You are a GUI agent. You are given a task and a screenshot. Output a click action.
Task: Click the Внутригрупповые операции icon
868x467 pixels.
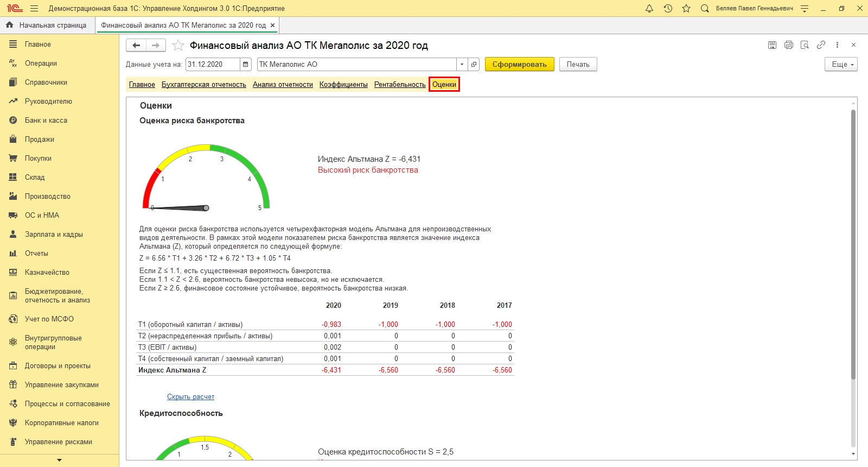pyautogui.click(x=13, y=343)
